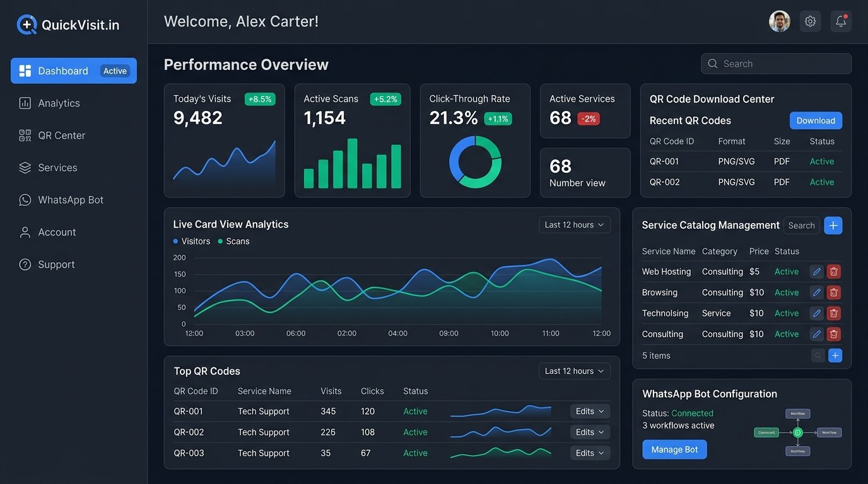Click the WhatsApp Bot chat icon

[25, 200]
